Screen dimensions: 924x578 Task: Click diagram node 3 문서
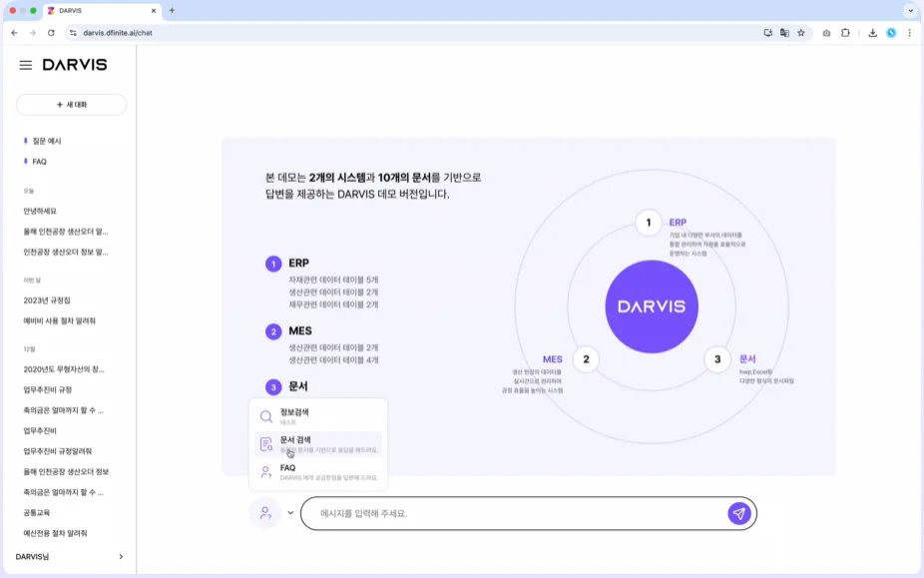(717, 359)
